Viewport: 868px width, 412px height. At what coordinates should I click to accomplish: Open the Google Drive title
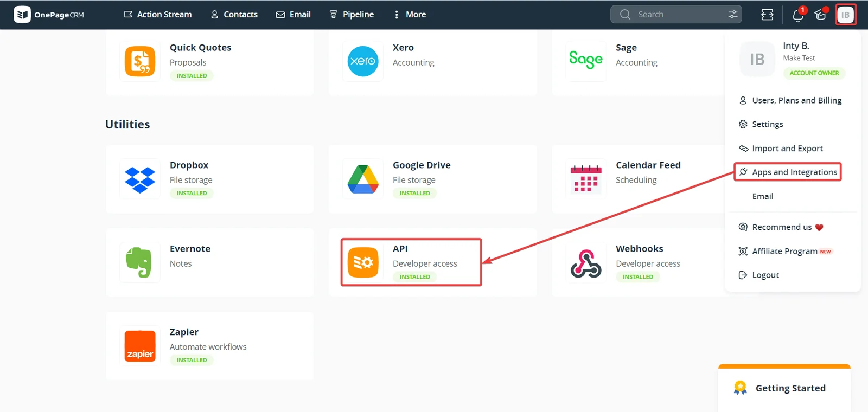click(422, 165)
